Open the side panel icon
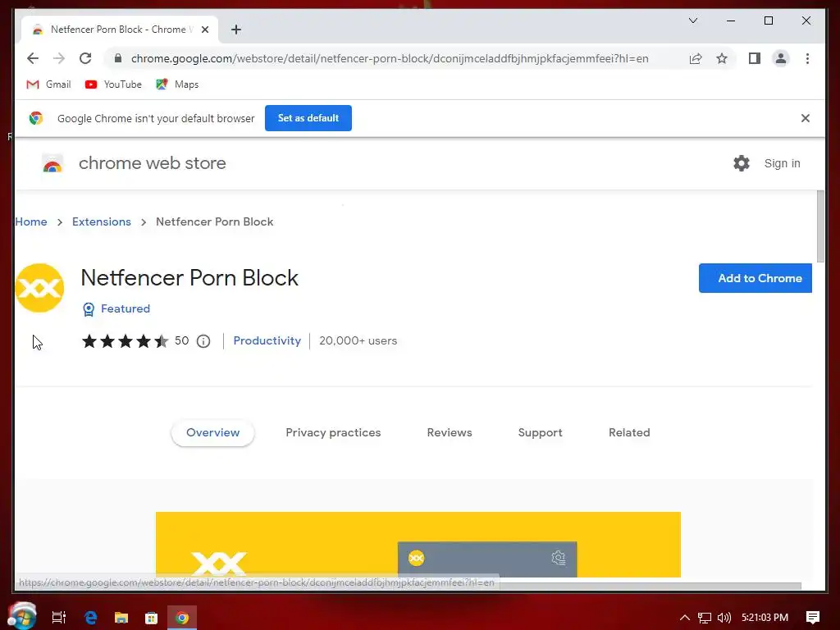This screenshot has width=840, height=630. (755, 58)
